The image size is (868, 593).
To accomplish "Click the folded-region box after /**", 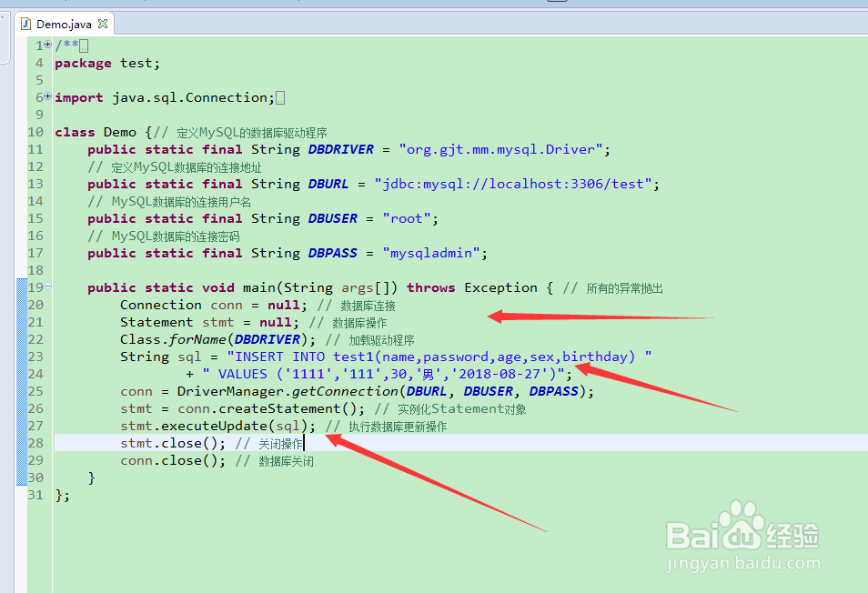I will [x=84, y=45].
